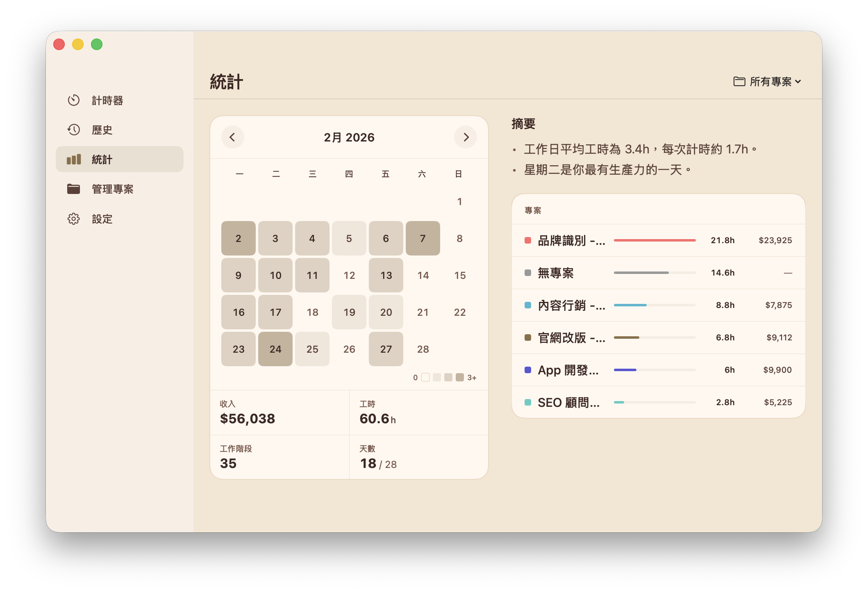Image resolution: width=868 pixels, height=593 pixels.
Task: Go to next month with right chevron
Action: pos(465,137)
